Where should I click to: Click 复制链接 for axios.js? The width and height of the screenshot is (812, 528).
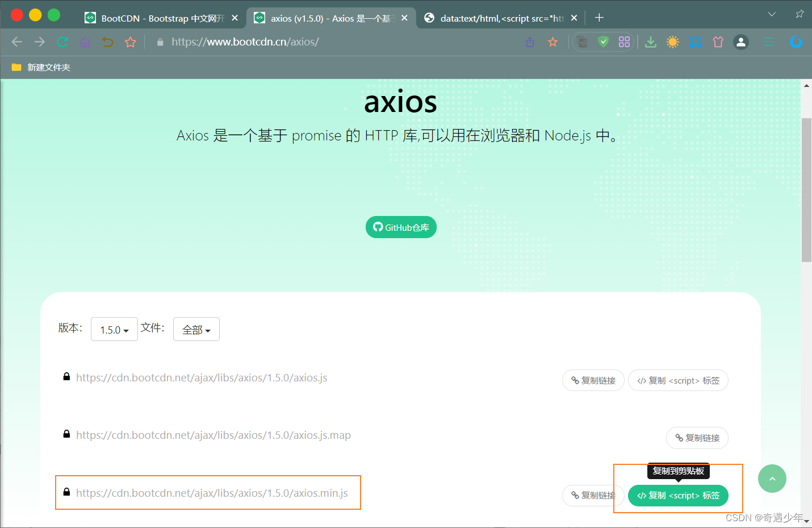coord(593,380)
